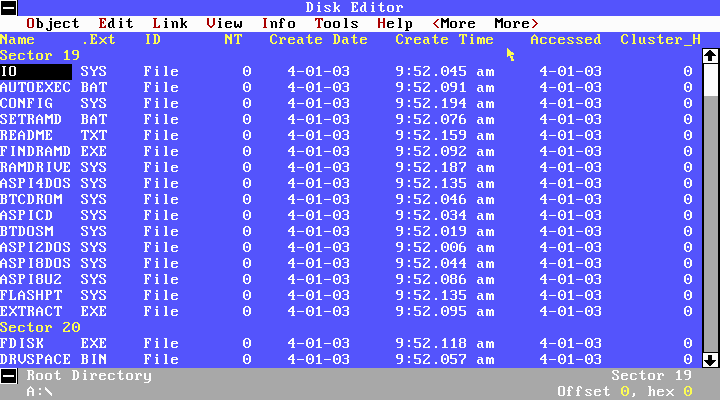Click the EXE extension of FDISK
Viewport: 720px width, 400px height.
94,344
